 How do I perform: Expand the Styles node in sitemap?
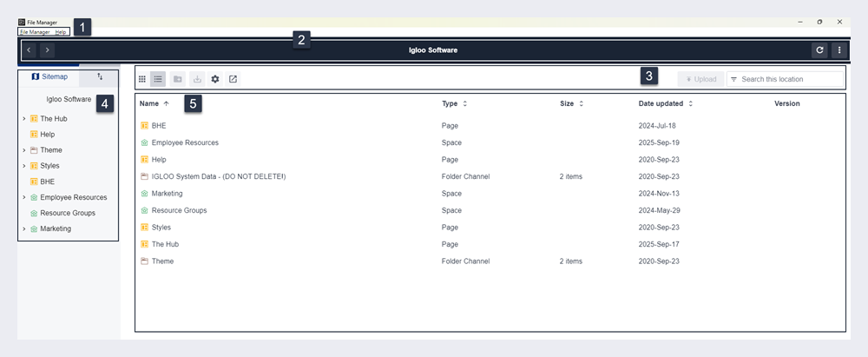24,166
